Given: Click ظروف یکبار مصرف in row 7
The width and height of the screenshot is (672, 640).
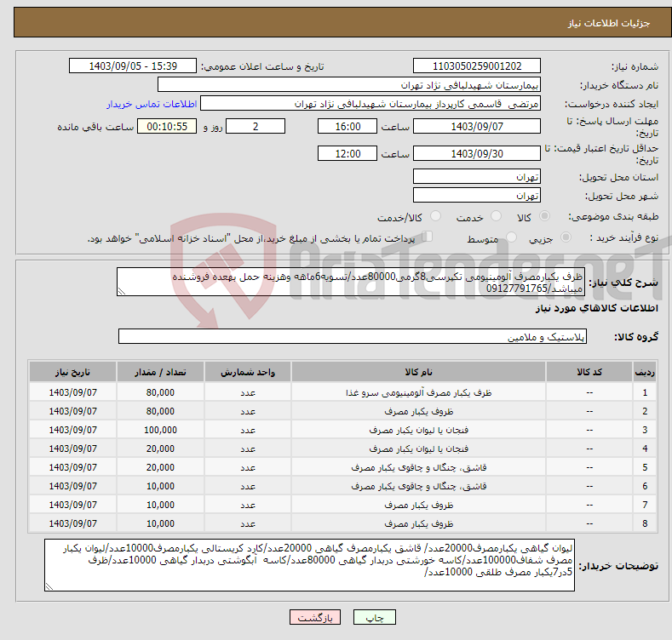Looking at the screenshot, I should [x=418, y=505].
